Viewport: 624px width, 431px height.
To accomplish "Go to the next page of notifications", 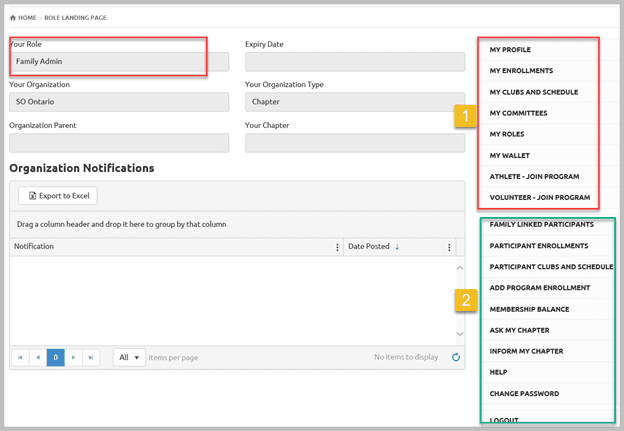I will tap(73, 357).
